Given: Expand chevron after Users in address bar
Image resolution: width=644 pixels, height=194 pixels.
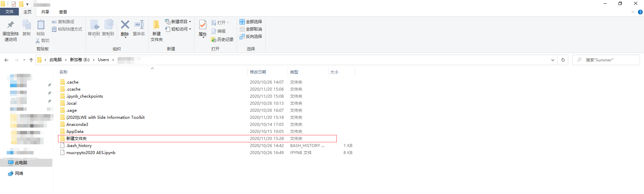Looking at the screenshot, I should [x=113, y=60].
